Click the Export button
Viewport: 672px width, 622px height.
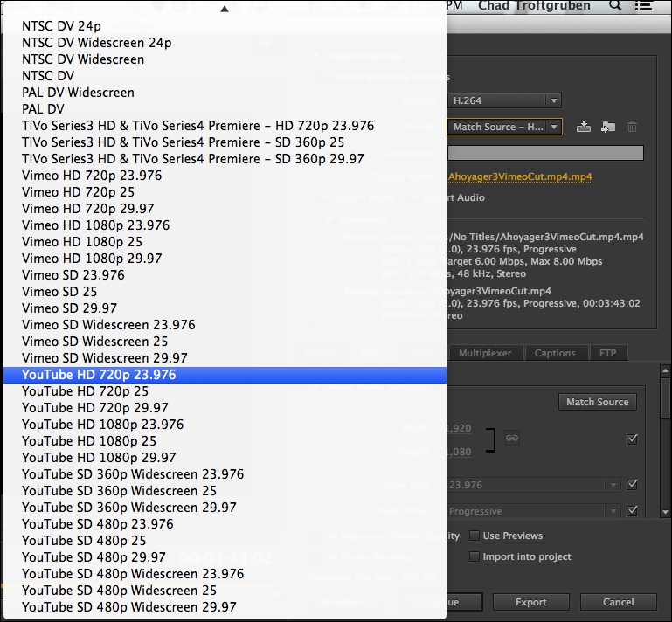(x=531, y=602)
